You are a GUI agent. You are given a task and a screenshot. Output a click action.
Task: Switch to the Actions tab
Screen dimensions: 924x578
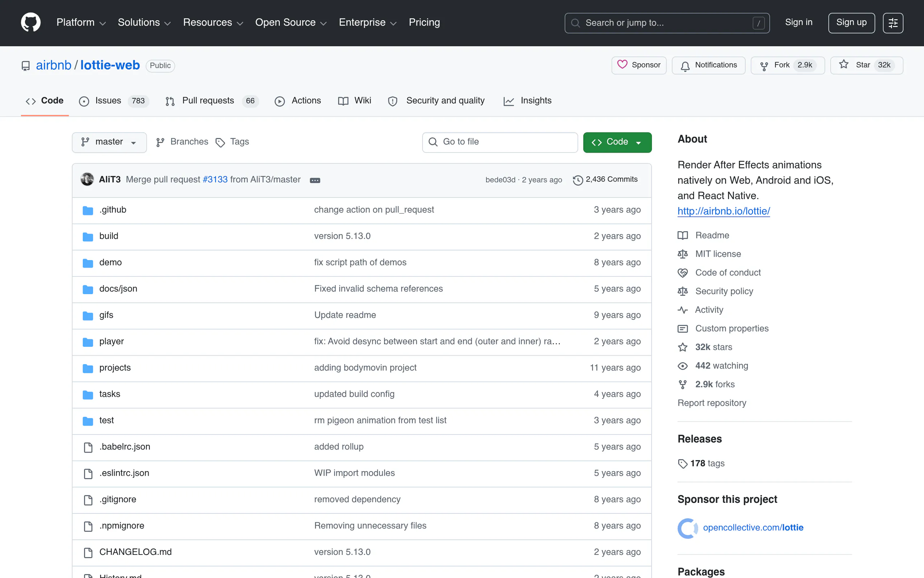pyautogui.click(x=298, y=100)
